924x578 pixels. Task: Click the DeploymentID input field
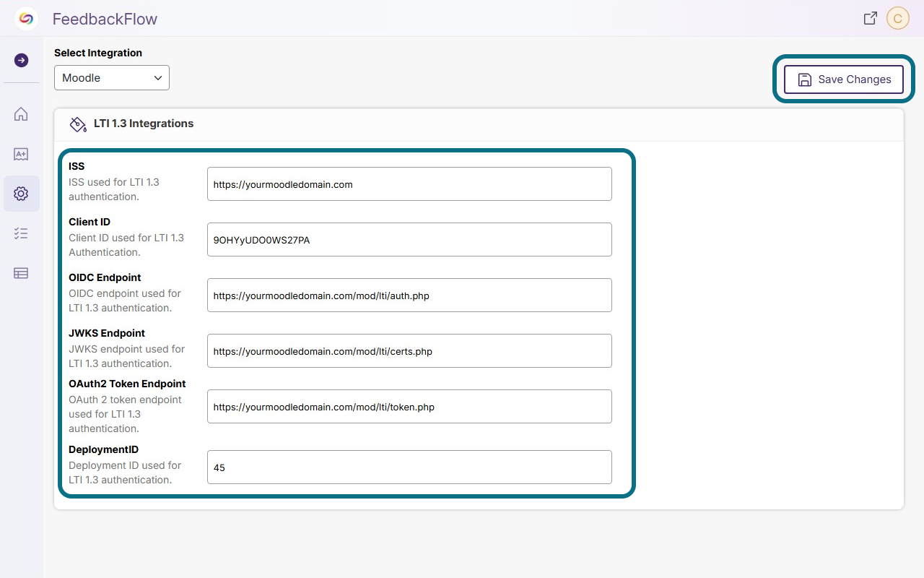(x=409, y=467)
